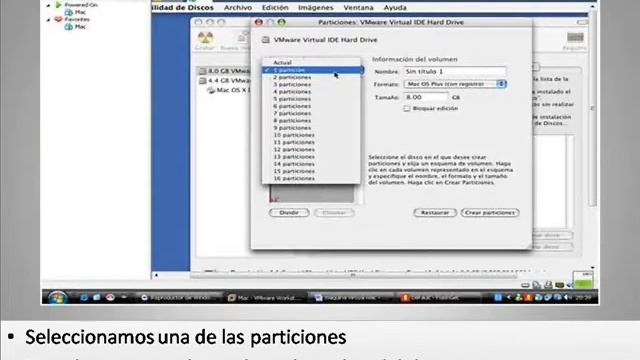
Task: Click the Registro log icon
Action: click(575, 38)
